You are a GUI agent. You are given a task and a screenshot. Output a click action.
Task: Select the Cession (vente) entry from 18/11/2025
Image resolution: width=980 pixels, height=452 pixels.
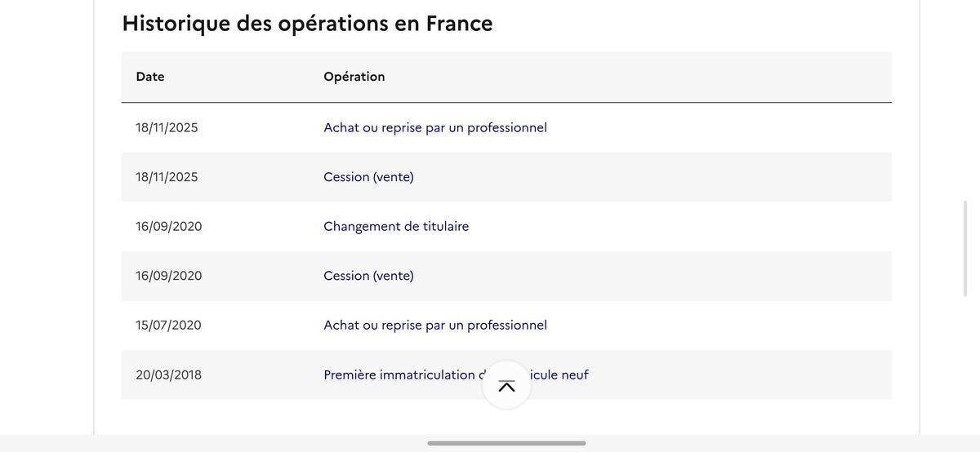click(x=368, y=177)
